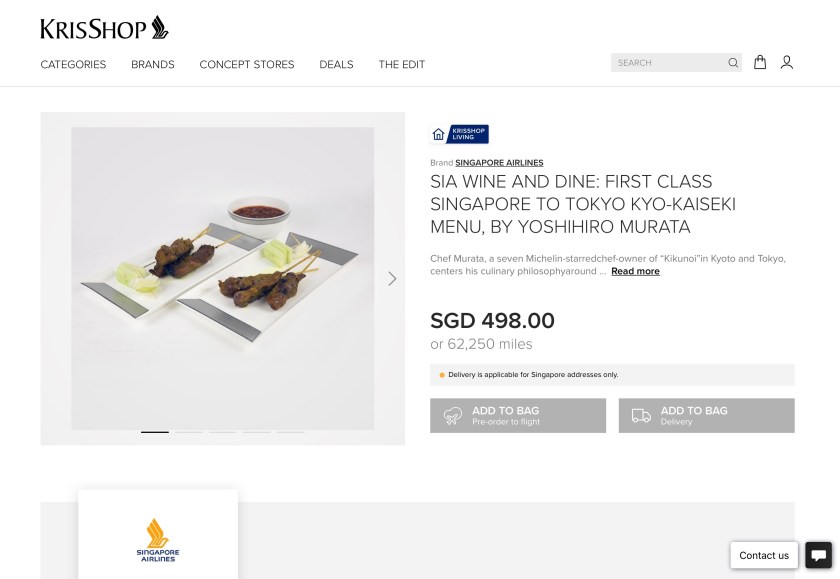Click the Singapore Airlines logo card
This screenshot has width=840, height=579.
pyautogui.click(x=158, y=534)
